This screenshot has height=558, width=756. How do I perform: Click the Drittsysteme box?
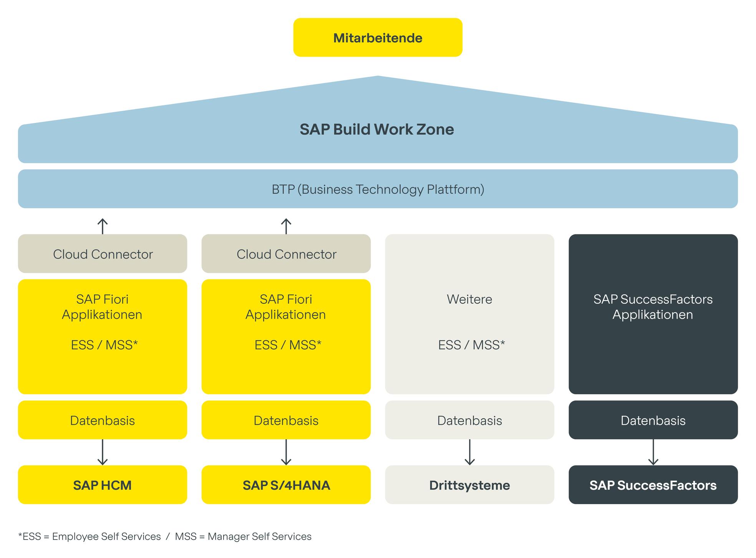click(x=470, y=485)
